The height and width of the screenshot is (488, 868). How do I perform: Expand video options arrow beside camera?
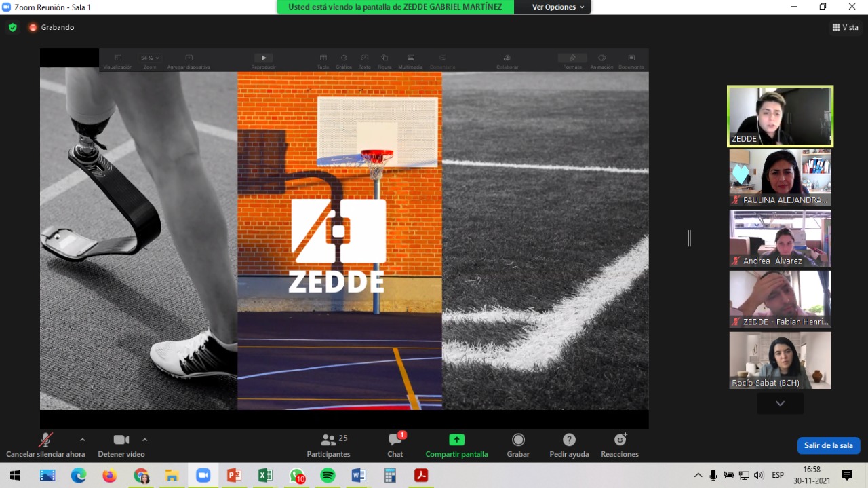click(144, 440)
